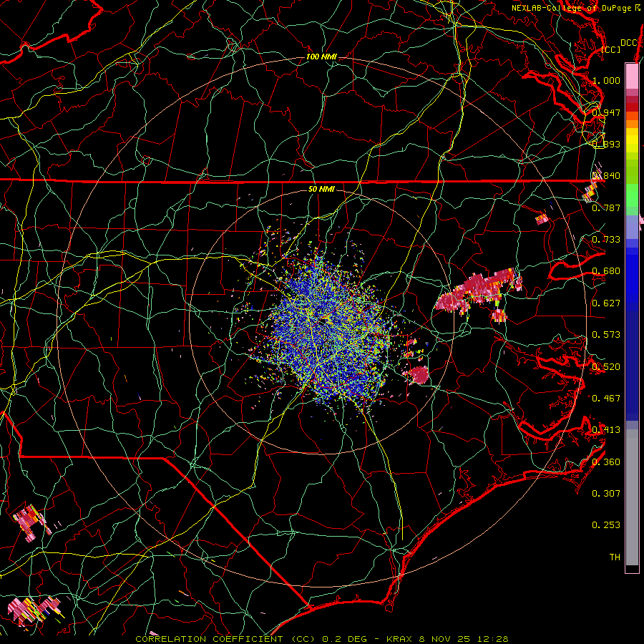Select the 0.627 scale value
The image size is (644, 644).
coord(606,303)
